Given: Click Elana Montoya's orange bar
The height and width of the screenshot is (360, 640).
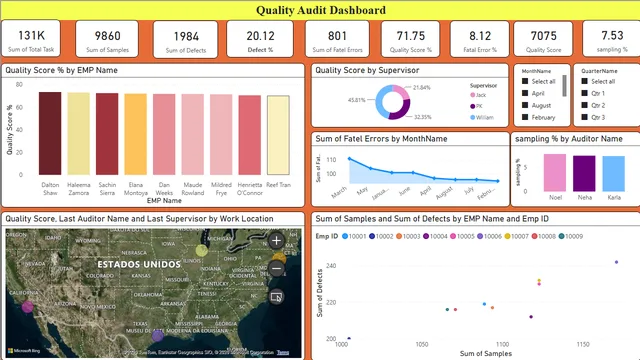Looking at the screenshot, I should [x=136, y=134].
